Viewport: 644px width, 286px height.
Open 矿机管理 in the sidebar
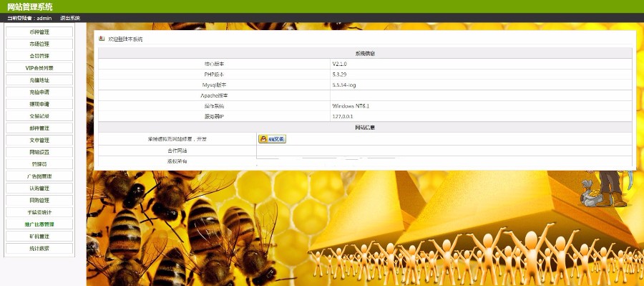(39, 237)
